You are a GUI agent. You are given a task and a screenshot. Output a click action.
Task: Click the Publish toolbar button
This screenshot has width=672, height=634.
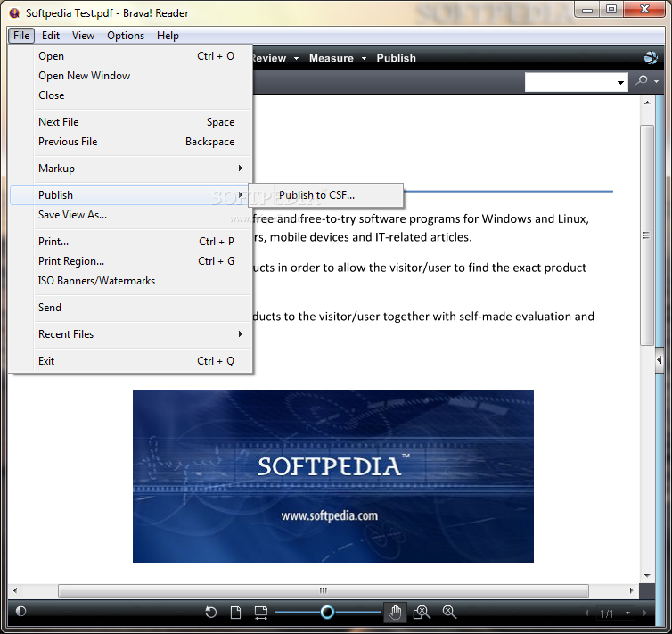[x=396, y=58]
